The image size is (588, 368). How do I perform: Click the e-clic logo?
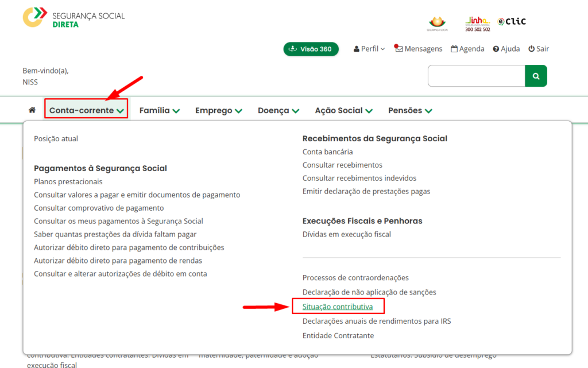(512, 22)
